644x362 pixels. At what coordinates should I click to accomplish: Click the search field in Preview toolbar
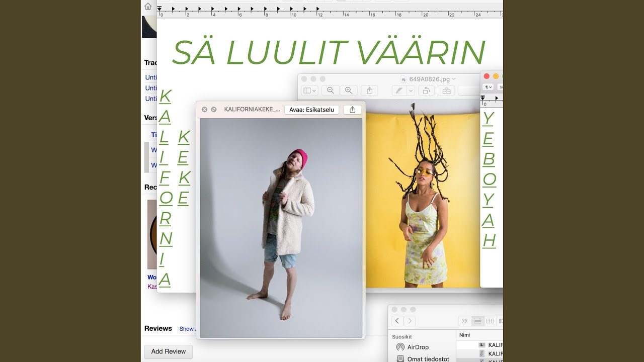tap(469, 90)
